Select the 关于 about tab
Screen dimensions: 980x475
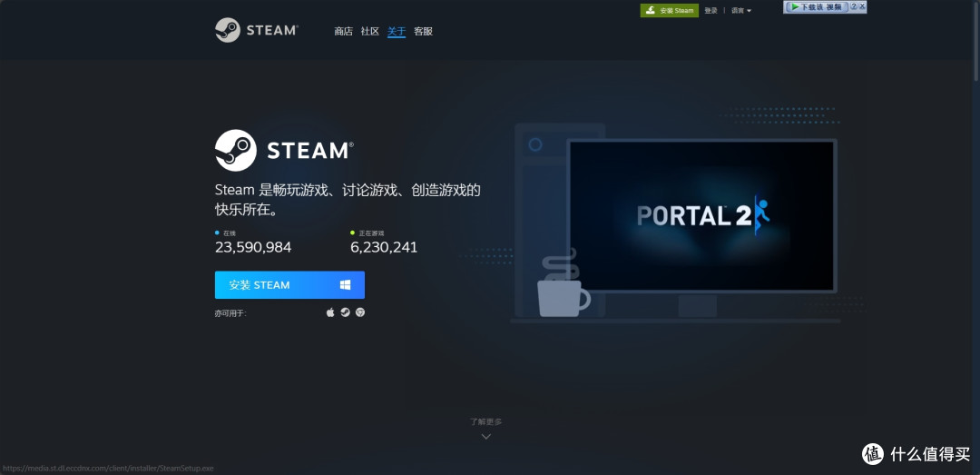(397, 31)
